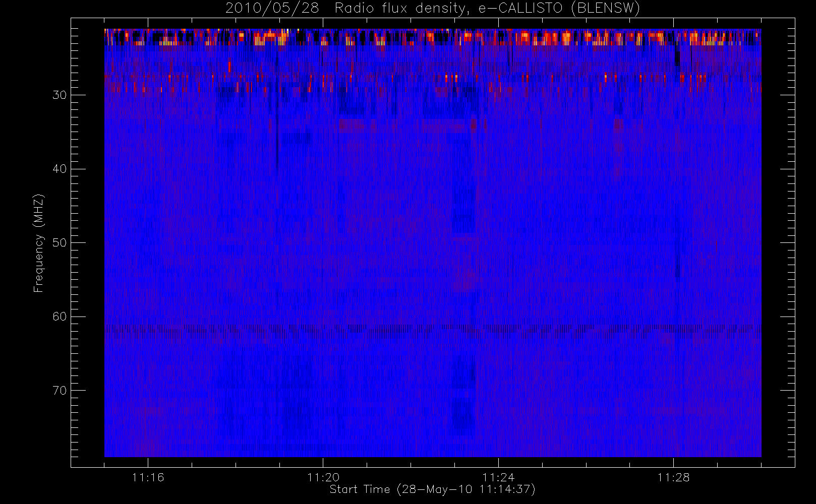Image resolution: width=816 pixels, height=504 pixels.
Task: Click the 70 frequency tick label
Action: pos(60,391)
